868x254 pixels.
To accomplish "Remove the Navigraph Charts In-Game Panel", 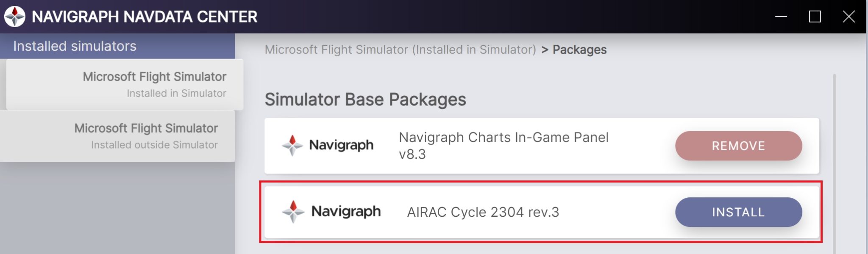I will (738, 146).
